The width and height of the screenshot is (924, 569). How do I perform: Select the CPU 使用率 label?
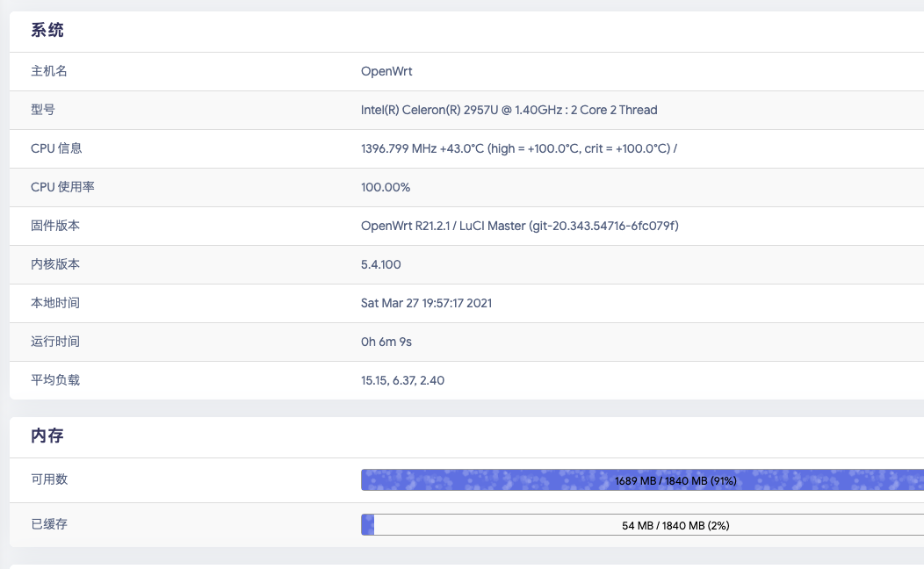(62, 187)
